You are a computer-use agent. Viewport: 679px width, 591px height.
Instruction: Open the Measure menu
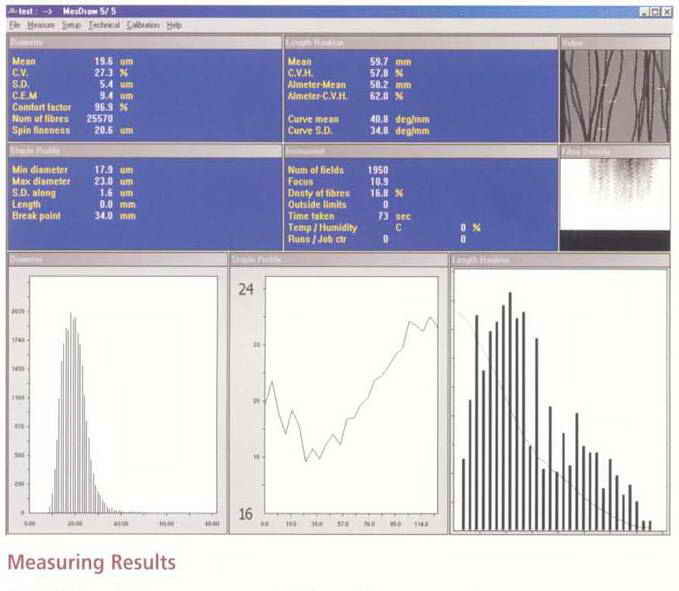coord(41,24)
